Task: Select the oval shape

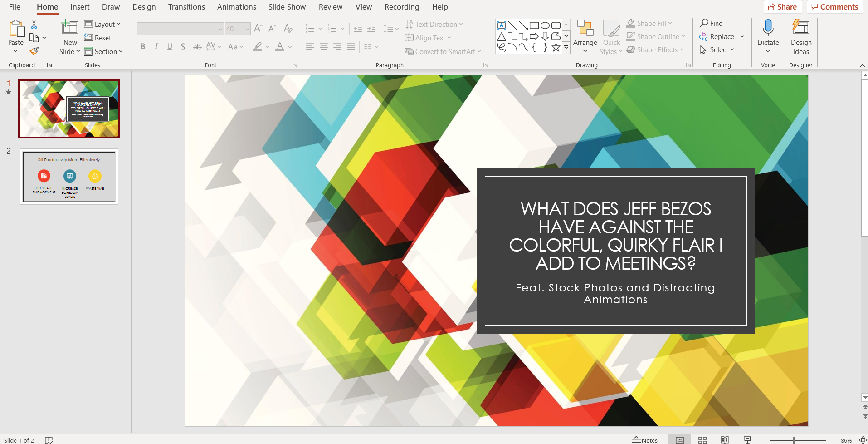Action: [x=545, y=25]
